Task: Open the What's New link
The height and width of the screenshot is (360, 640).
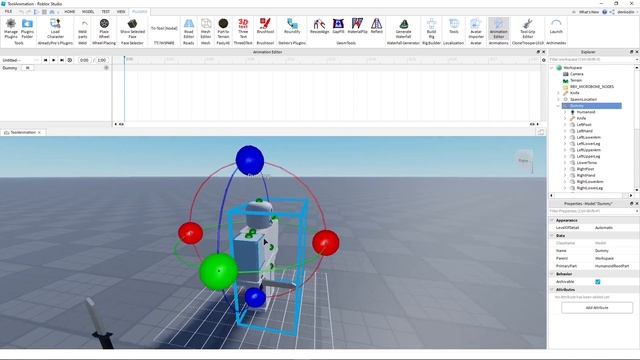Action: tap(589, 12)
